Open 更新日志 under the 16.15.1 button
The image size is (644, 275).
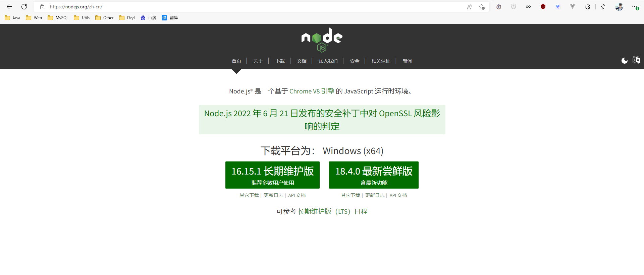(x=273, y=195)
